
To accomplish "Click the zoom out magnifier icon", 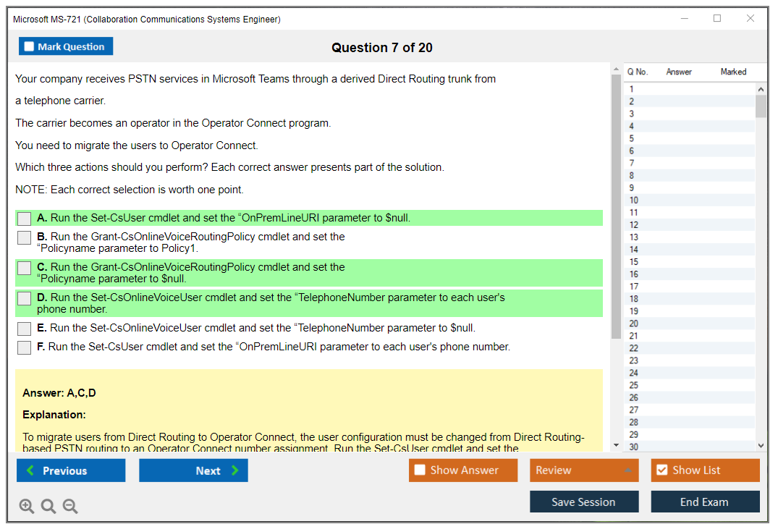I will click(x=70, y=506).
